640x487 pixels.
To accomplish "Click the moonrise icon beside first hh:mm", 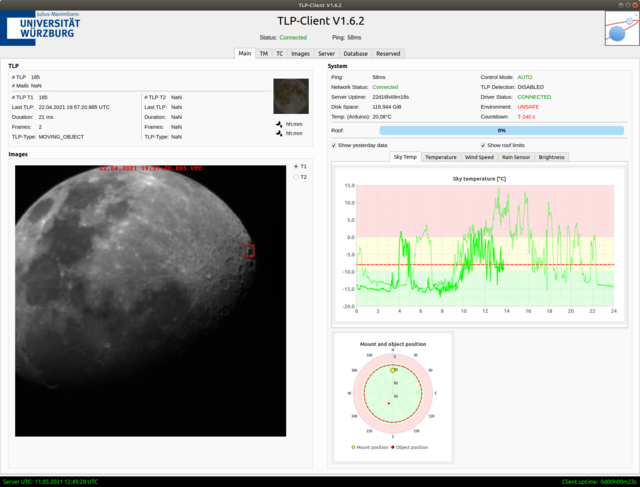I will [279, 124].
